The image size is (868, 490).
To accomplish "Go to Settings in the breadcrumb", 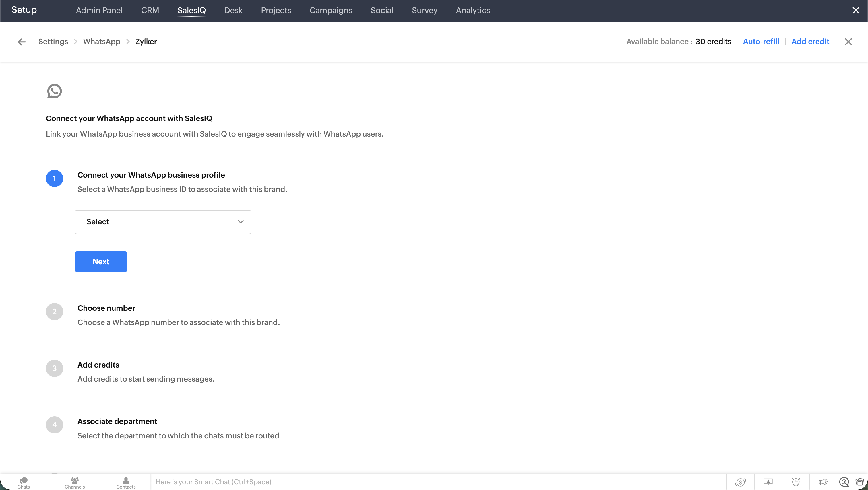I will pos(53,42).
